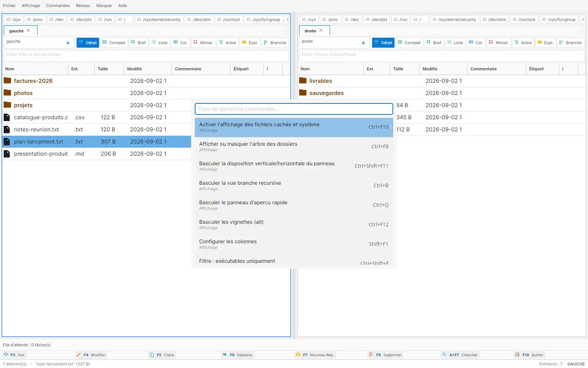Select notes-reunion.txt file icon

click(7, 130)
